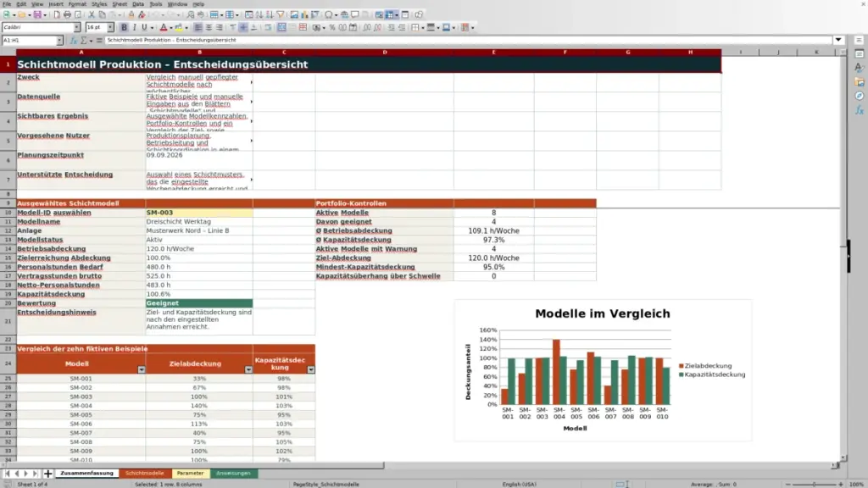Switch to the Parameter sheet tab
Viewport: 868px width, 488px height.
coord(190,474)
